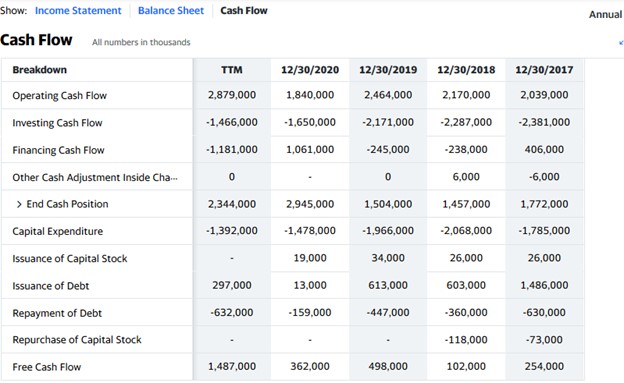Select the Free Cash Flow row label
624x383 pixels.
pyautogui.click(x=47, y=367)
